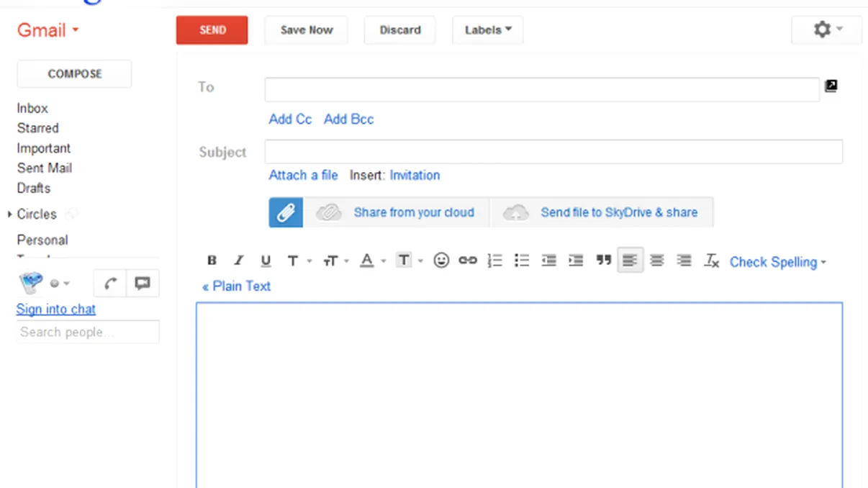Open the Inbox folder

[32, 108]
